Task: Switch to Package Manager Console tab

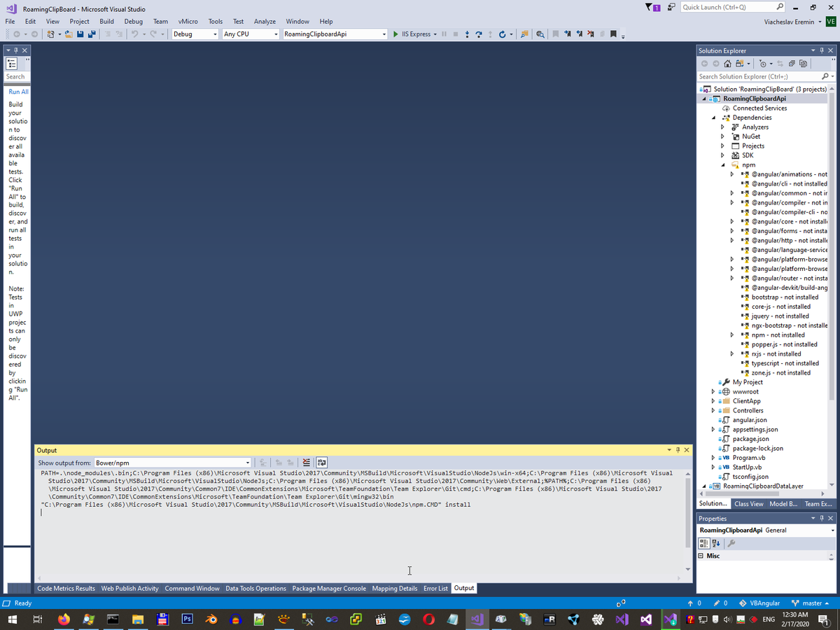Action: (x=329, y=589)
